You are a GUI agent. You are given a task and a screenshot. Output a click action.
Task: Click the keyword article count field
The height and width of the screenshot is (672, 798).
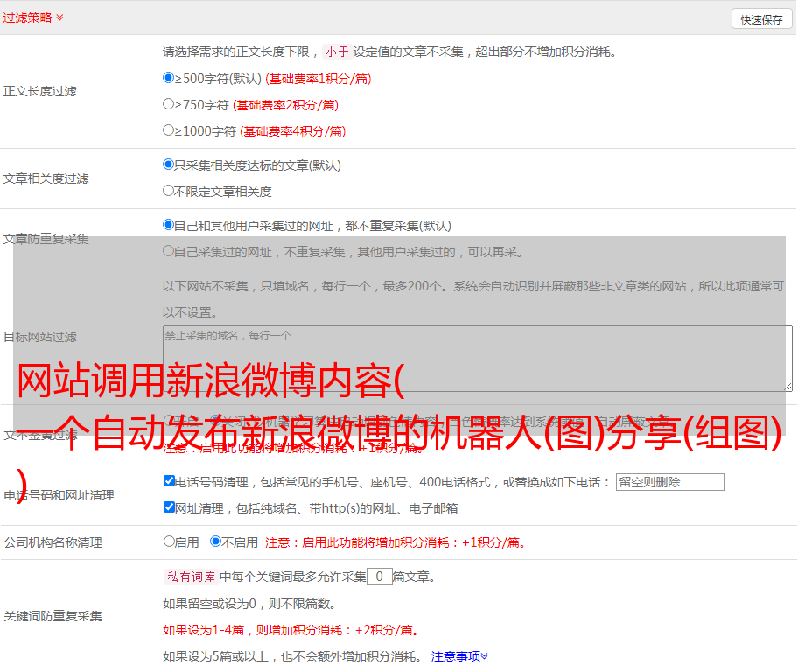click(379, 577)
